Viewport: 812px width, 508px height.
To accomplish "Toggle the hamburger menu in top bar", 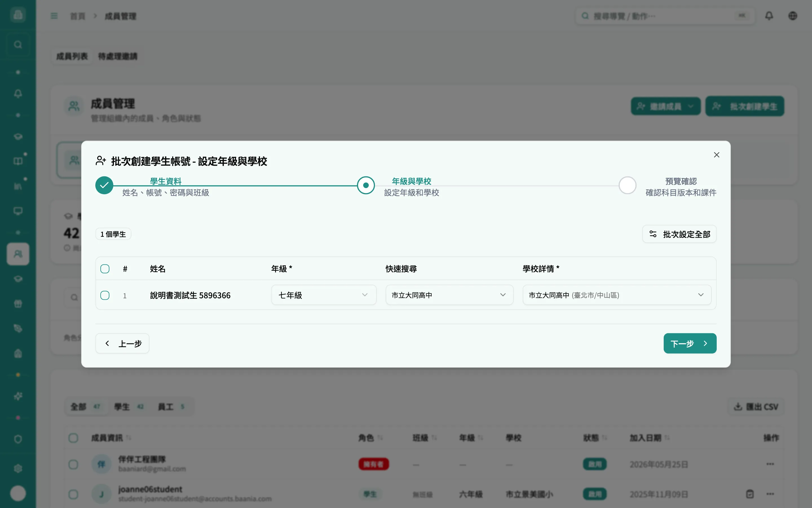I will [x=54, y=16].
